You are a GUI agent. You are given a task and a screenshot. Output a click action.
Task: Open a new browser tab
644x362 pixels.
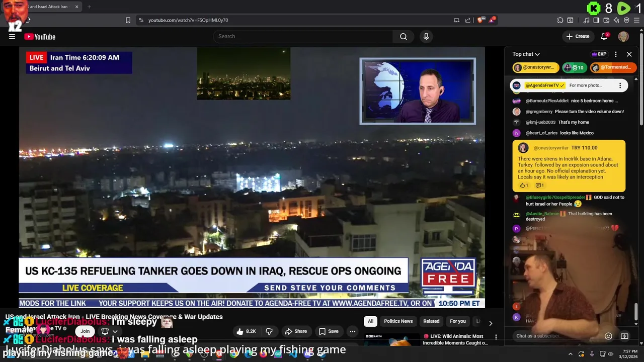click(x=89, y=7)
